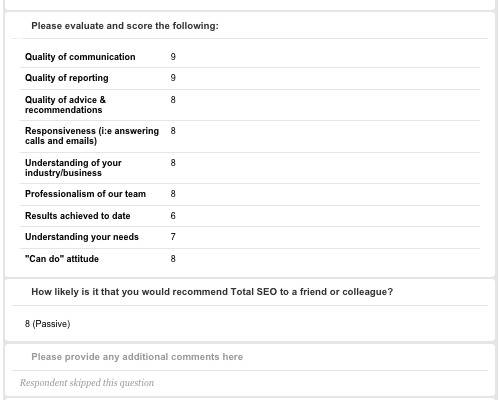Click the score 8 for advice & recommendations
500x400 pixels.
point(173,100)
